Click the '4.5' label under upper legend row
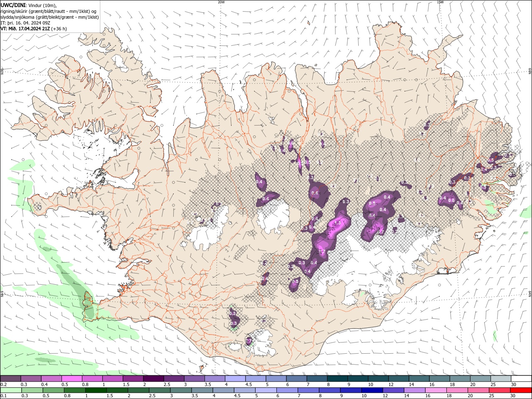532x399 pixels. 249,384
